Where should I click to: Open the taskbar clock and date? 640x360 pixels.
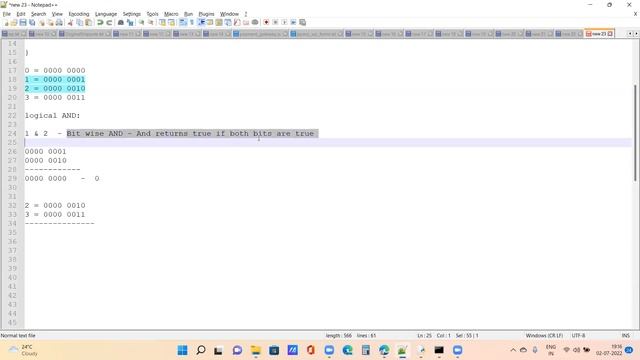pyautogui.click(x=609, y=350)
